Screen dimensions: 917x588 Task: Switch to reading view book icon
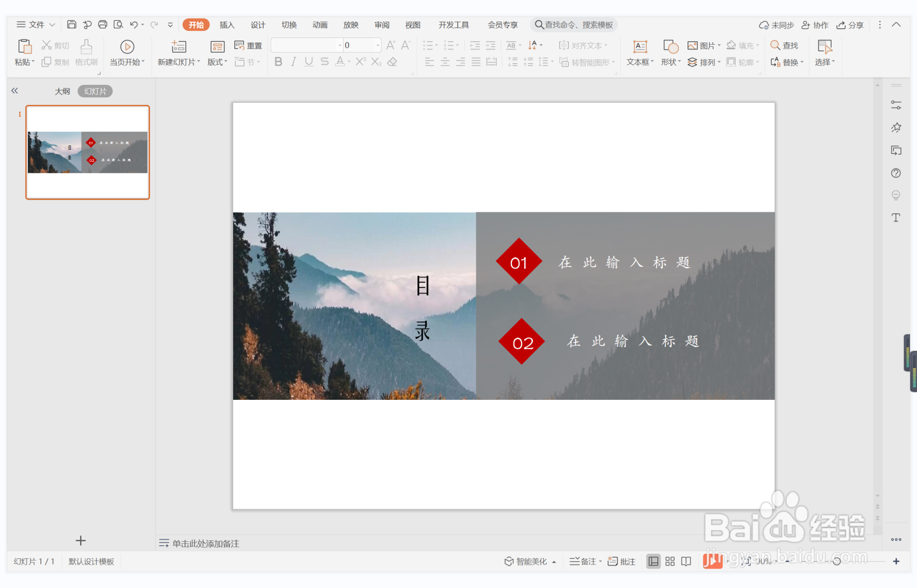point(686,561)
